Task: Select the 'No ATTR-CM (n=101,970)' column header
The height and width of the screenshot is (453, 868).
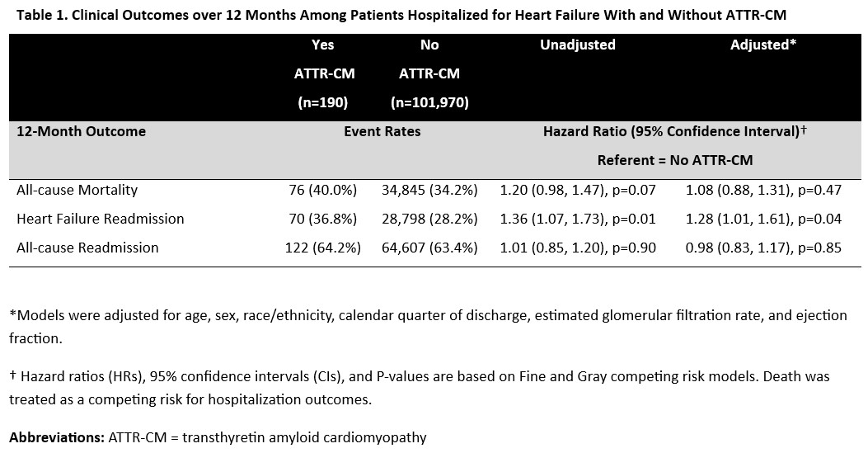Action: pos(429,73)
